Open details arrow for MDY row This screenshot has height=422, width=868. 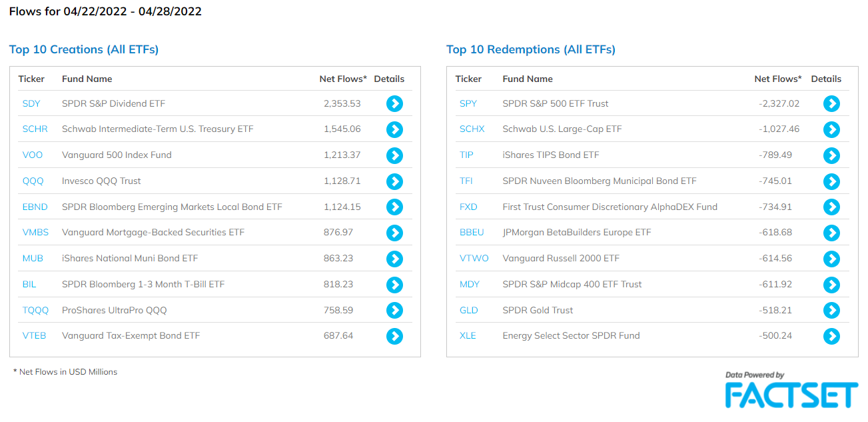tap(831, 285)
